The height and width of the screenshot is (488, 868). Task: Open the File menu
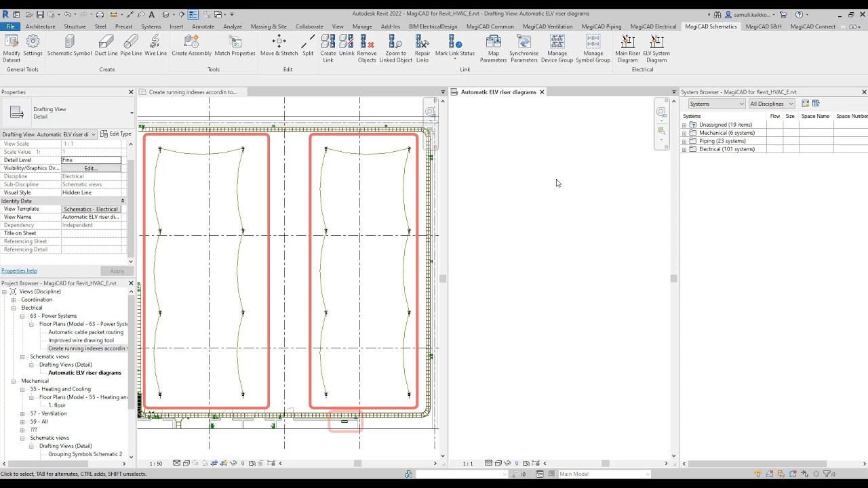(x=10, y=26)
